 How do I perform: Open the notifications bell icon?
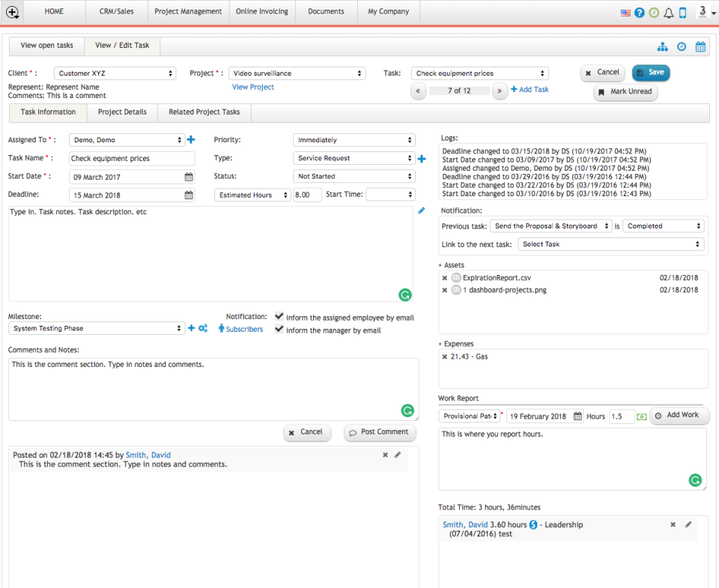[668, 12]
